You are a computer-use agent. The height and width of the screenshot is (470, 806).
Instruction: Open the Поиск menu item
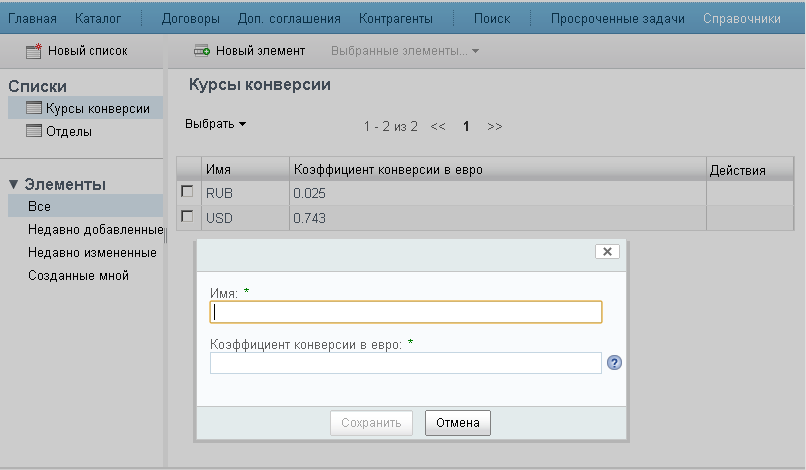[492, 19]
